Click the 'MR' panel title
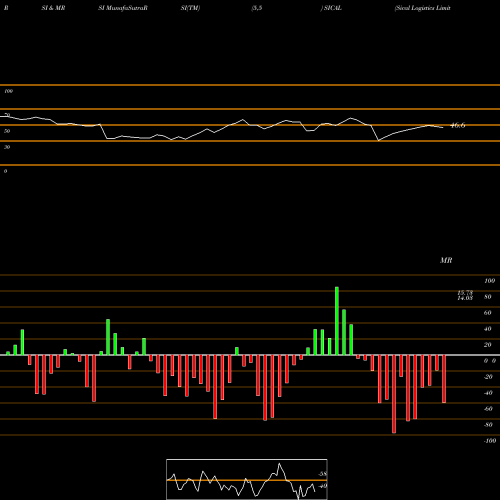 point(446,260)
